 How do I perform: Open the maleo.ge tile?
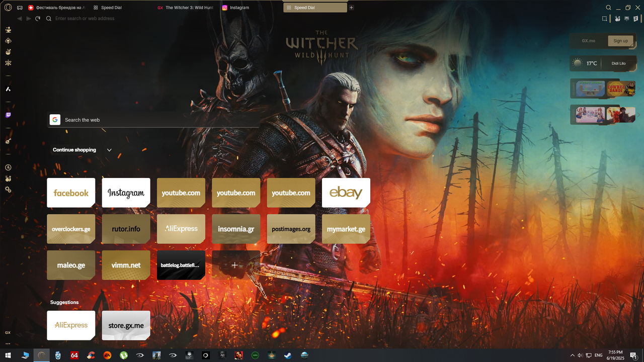[x=71, y=265]
